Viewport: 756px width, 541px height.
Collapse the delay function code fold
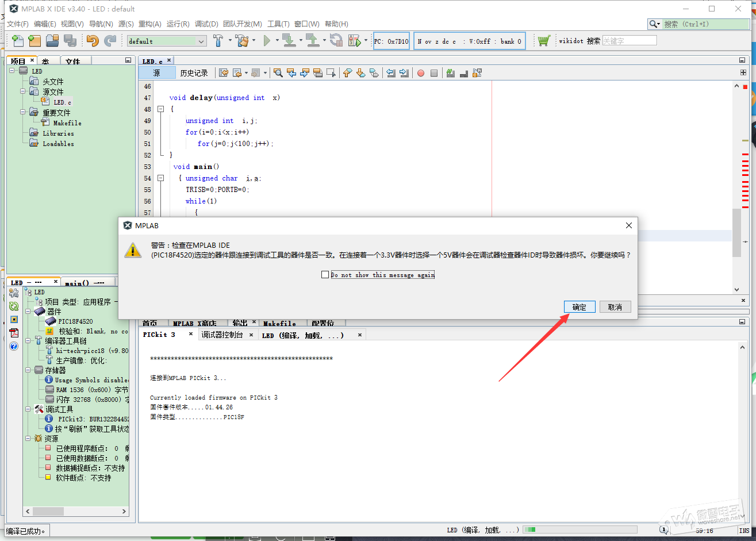tap(161, 109)
